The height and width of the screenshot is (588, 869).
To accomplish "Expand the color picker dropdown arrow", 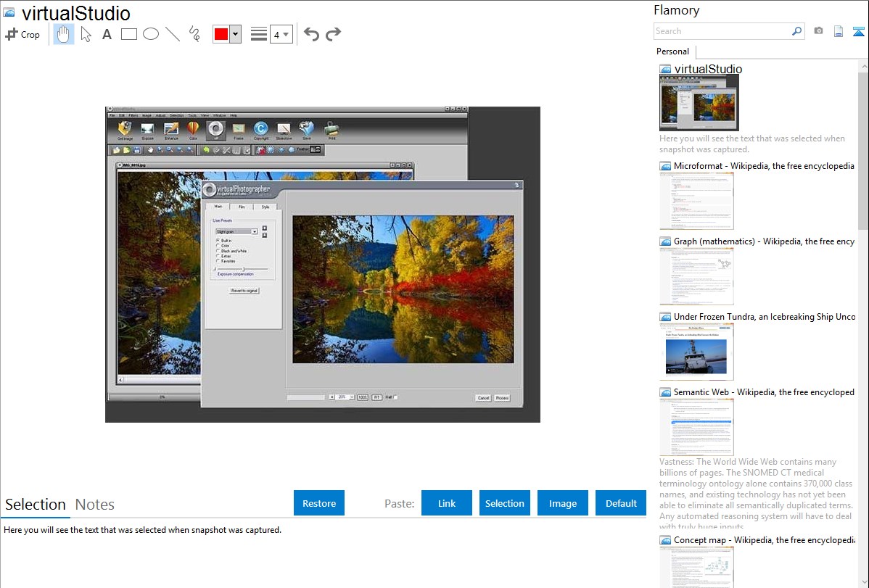I will tap(235, 34).
